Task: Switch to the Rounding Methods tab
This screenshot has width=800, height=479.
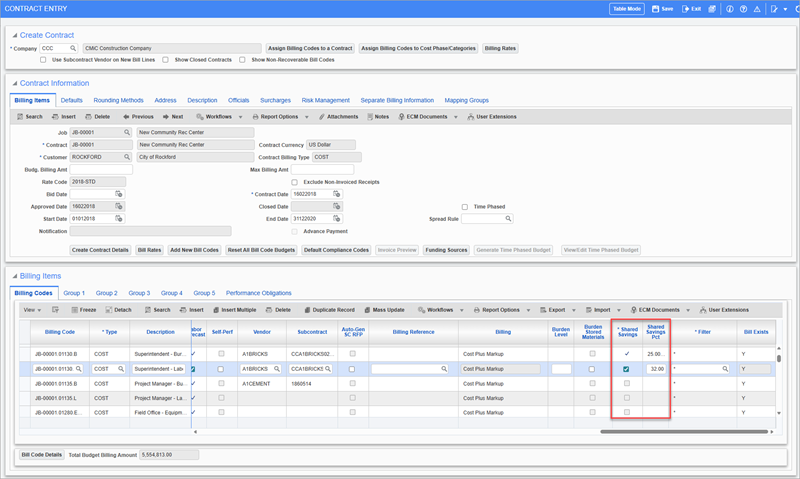Action: (x=118, y=100)
